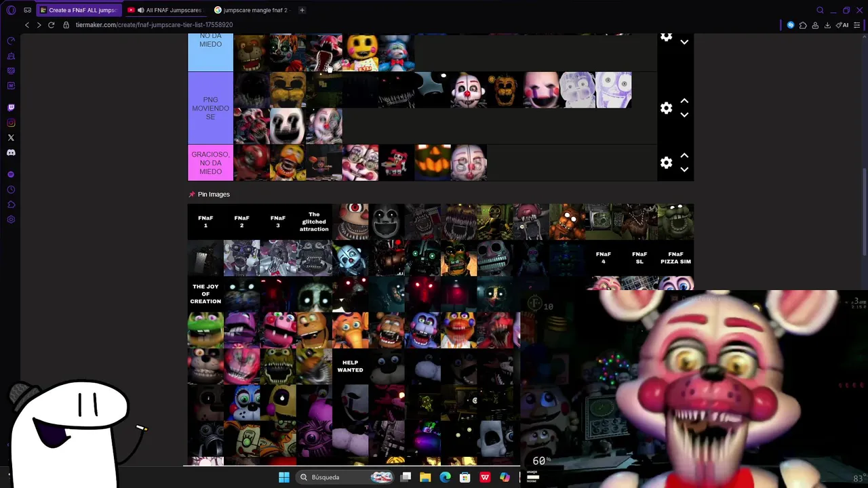The width and height of the screenshot is (868, 488).
Task: Go back to the previous page
Action: tap(27, 25)
